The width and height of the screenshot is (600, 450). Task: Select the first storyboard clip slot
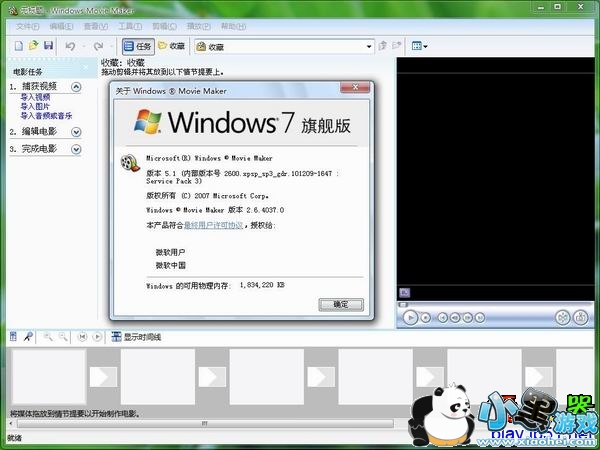coord(49,377)
